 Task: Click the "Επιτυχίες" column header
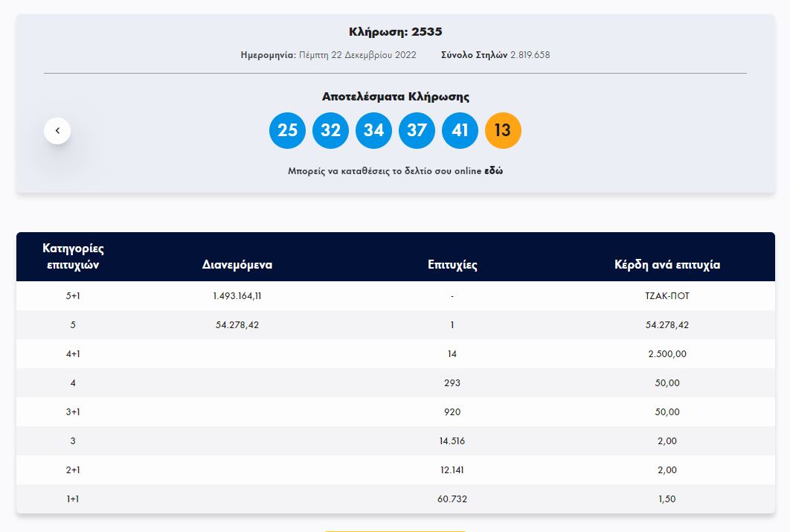[452, 265]
